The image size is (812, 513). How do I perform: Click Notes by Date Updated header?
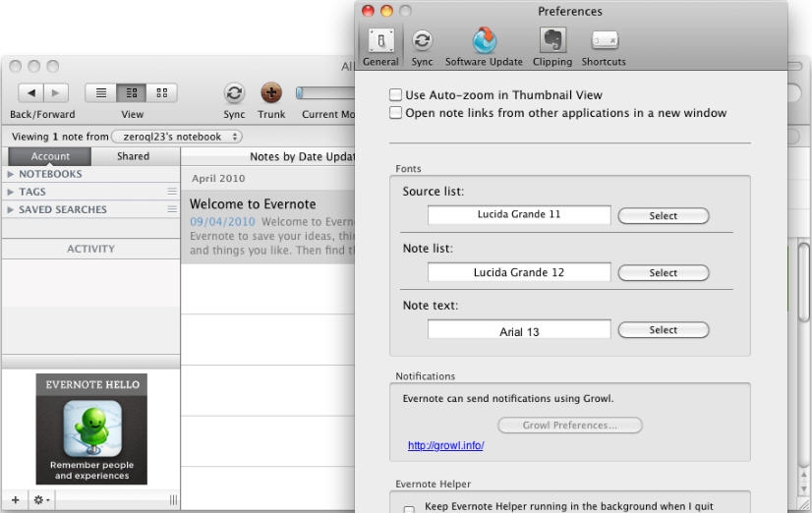tap(302, 157)
